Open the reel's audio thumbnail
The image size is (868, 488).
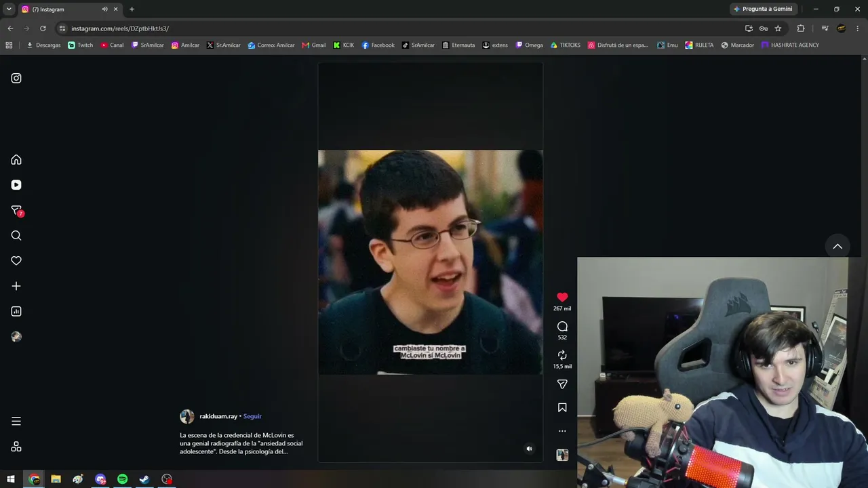tap(562, 455)
